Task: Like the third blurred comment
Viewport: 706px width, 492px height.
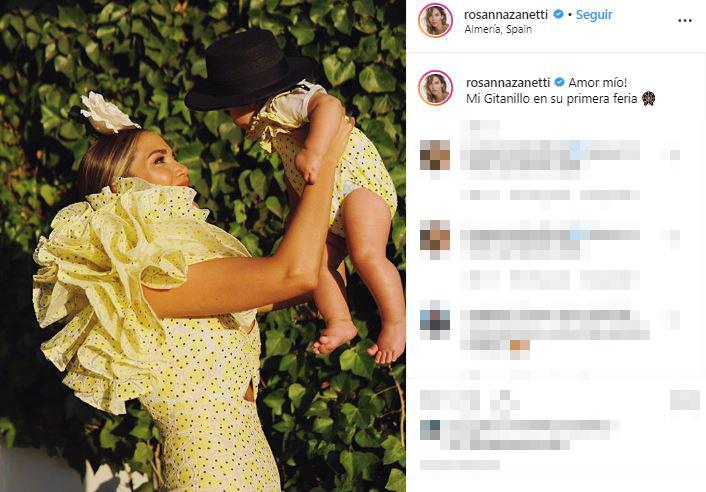Action: click(674, 320)
